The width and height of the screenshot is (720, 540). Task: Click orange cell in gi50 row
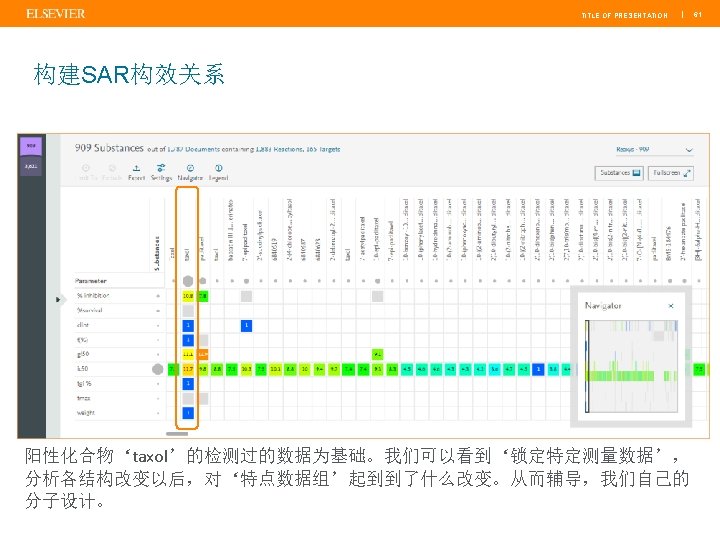click(202, 354)
